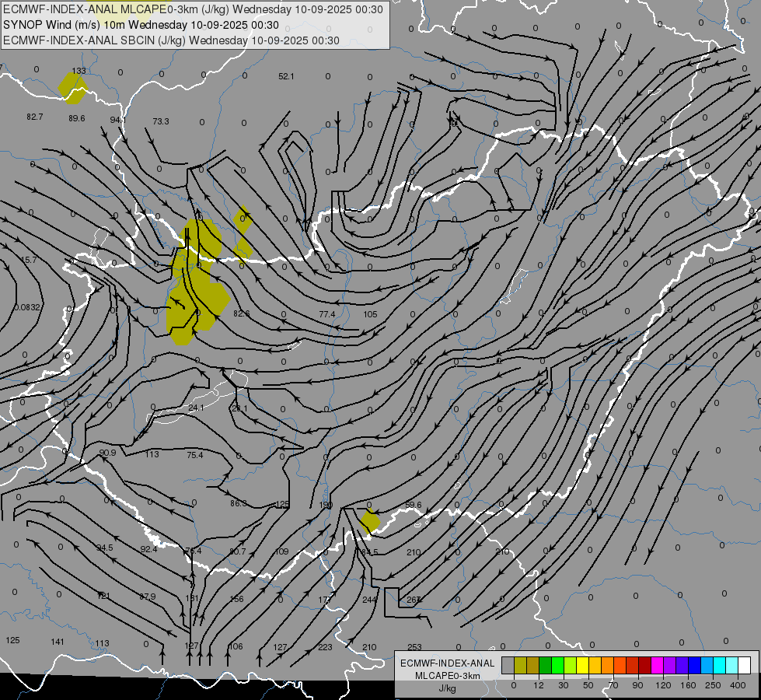Click the SYNOP Wind 10m header line
This screenshot has height=700, width=761.
point(141,25)
